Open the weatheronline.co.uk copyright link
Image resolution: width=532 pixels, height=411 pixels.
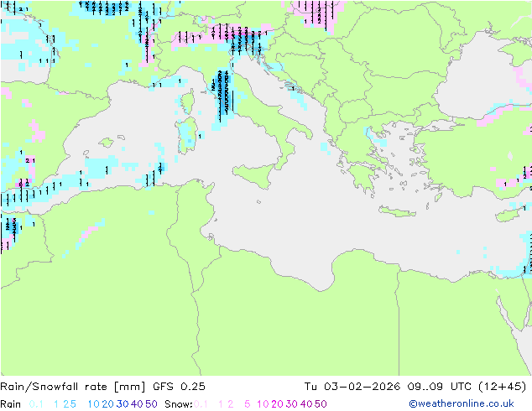462,403
